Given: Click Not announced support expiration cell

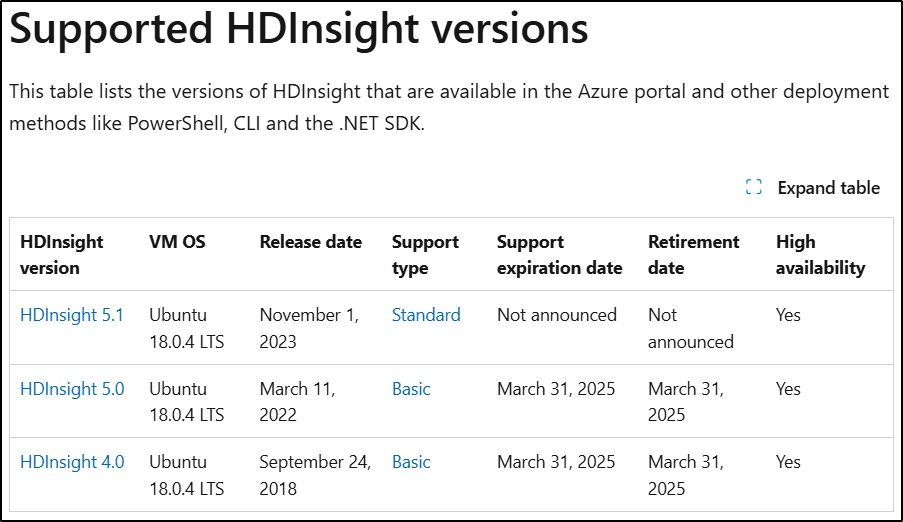Looking at the screenshot, I should (557, 315).
